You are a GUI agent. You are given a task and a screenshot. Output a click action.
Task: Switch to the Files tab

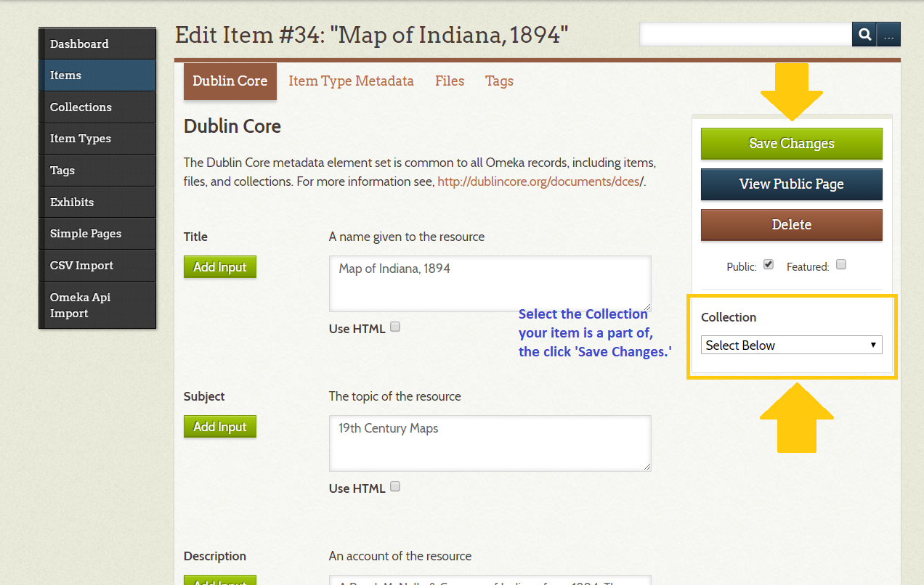(450, 81)
